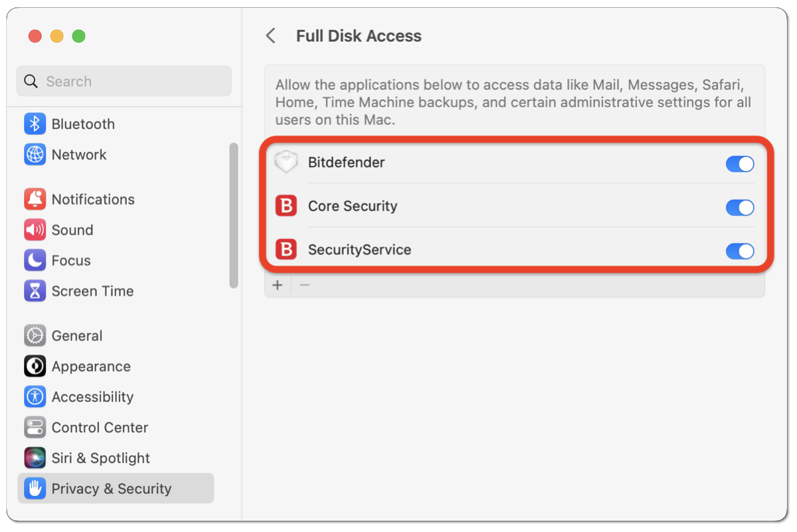The height and width of the screenshot is (532, 797).
Task: Open Screen Time via its hourglass icon
Action: 34,291
